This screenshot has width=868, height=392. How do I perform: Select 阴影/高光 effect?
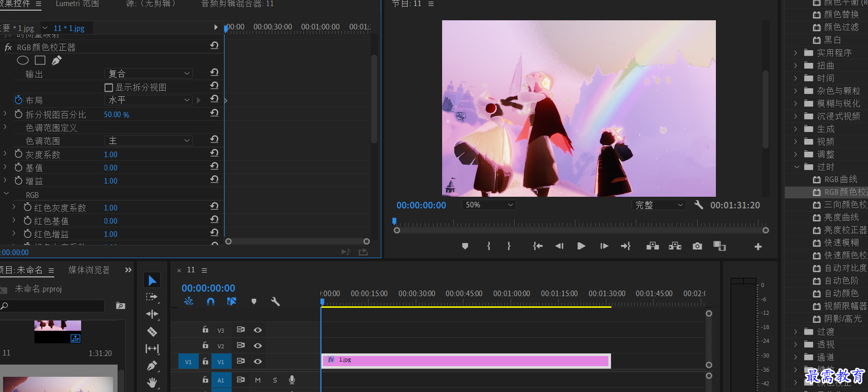tap(842, 319)
